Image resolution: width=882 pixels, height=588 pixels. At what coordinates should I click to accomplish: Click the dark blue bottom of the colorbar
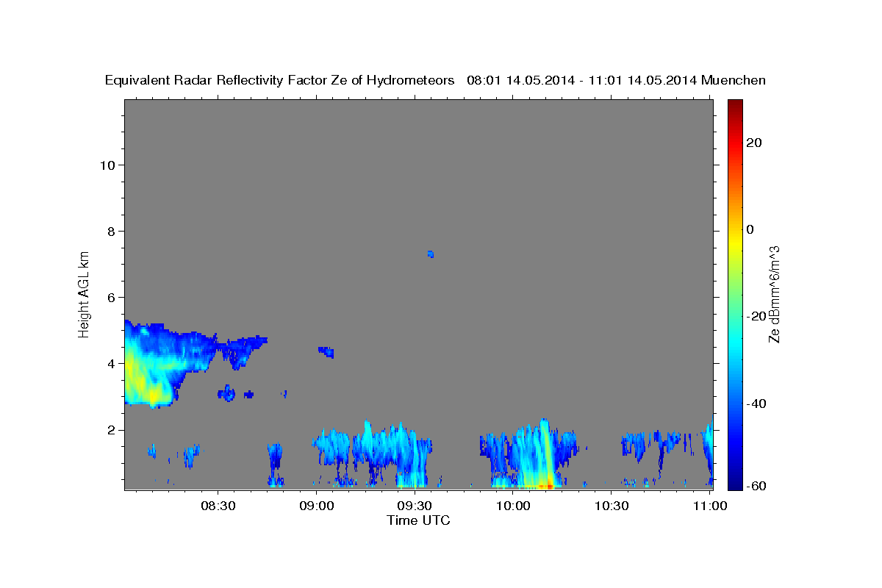pyautogui.click(x=734, y=481)
